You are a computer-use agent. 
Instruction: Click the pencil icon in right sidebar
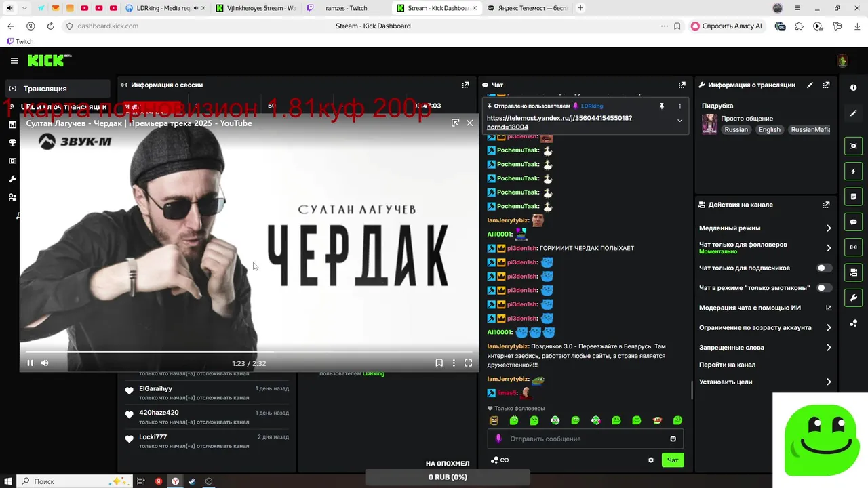click(853, 113)
